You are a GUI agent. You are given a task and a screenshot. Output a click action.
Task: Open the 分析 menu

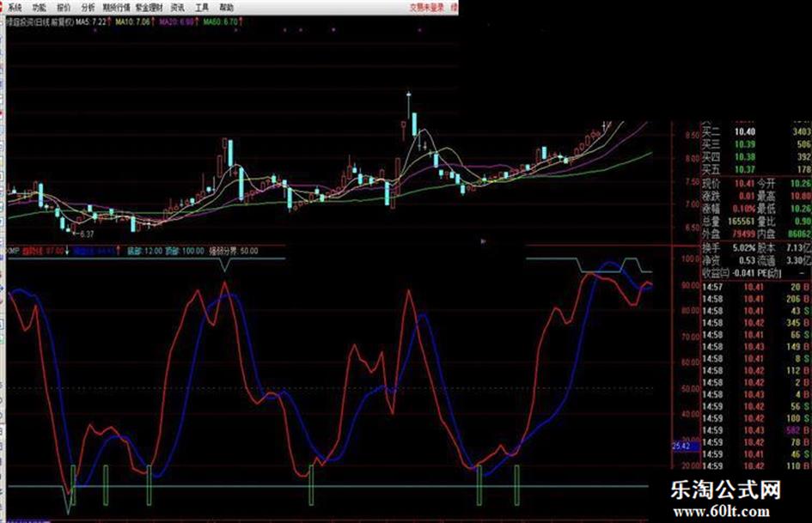pos(88,8)
